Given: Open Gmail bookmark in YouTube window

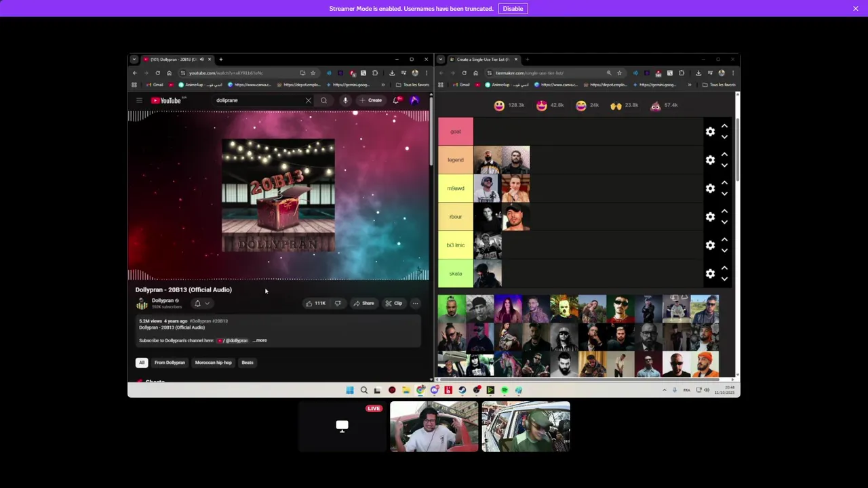Looking at the screenshot, I should tap(154, 85).
